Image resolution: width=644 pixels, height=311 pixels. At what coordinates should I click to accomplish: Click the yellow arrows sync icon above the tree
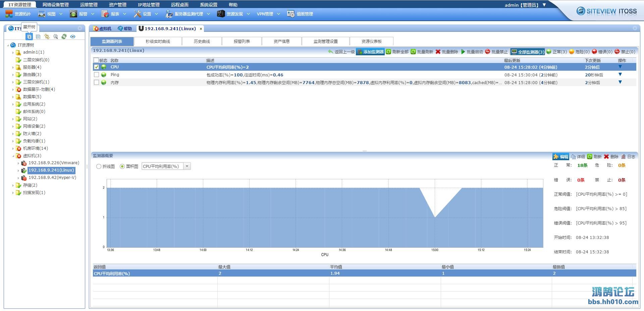47,37
